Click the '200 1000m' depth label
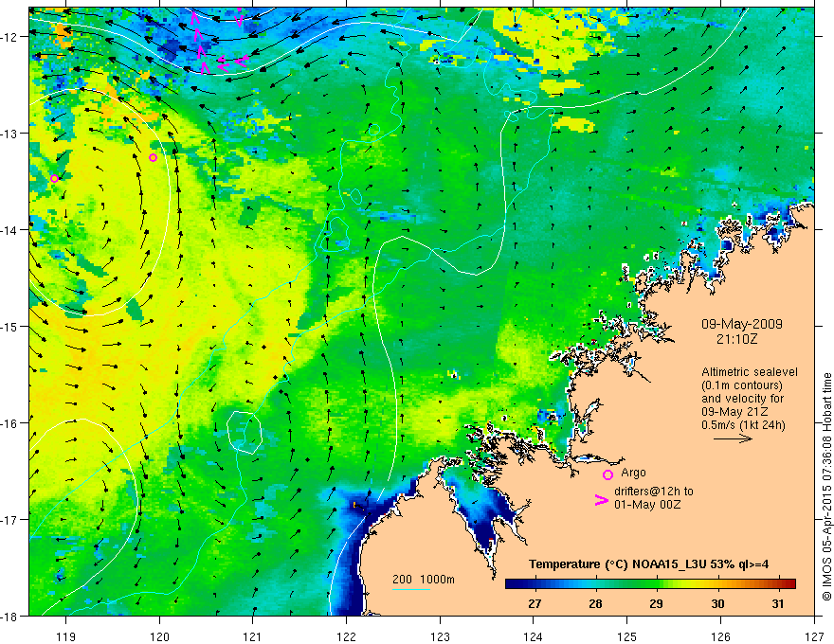Image resolution: width=834 pixels, height=644 pixels. tap(424, 580)
